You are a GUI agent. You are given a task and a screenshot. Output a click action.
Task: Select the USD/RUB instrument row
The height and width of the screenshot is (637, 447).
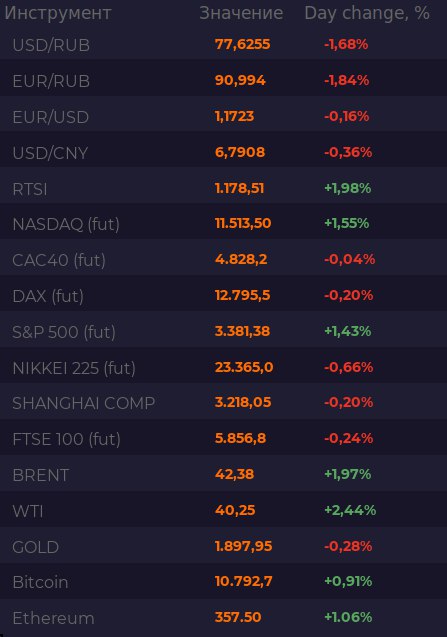click(224, 45)
